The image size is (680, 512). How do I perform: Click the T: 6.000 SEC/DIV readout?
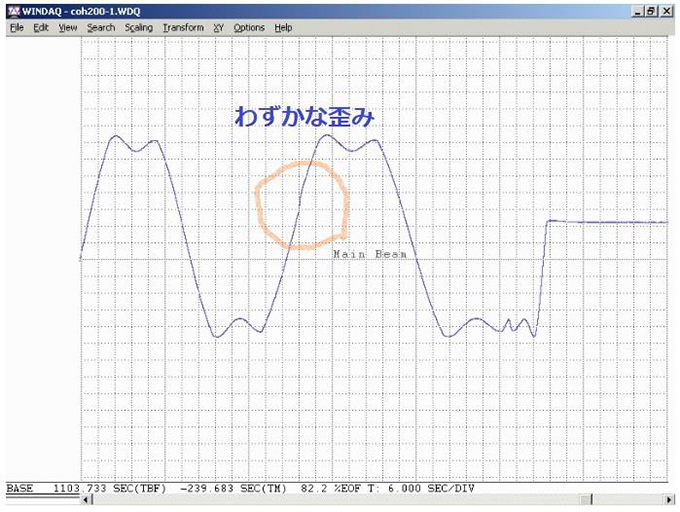pos(421,488)
